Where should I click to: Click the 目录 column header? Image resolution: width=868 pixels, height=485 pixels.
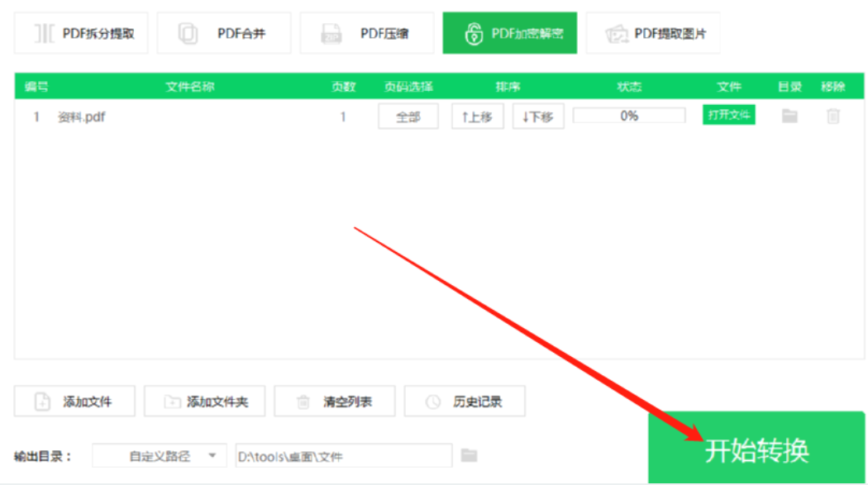tap(789, 86)
